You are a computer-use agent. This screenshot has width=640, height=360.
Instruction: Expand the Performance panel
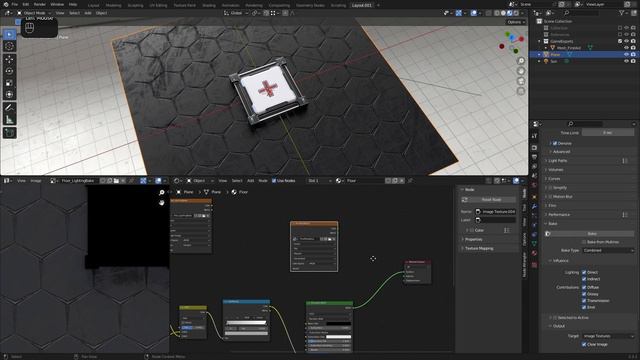(x=559, y=215)
